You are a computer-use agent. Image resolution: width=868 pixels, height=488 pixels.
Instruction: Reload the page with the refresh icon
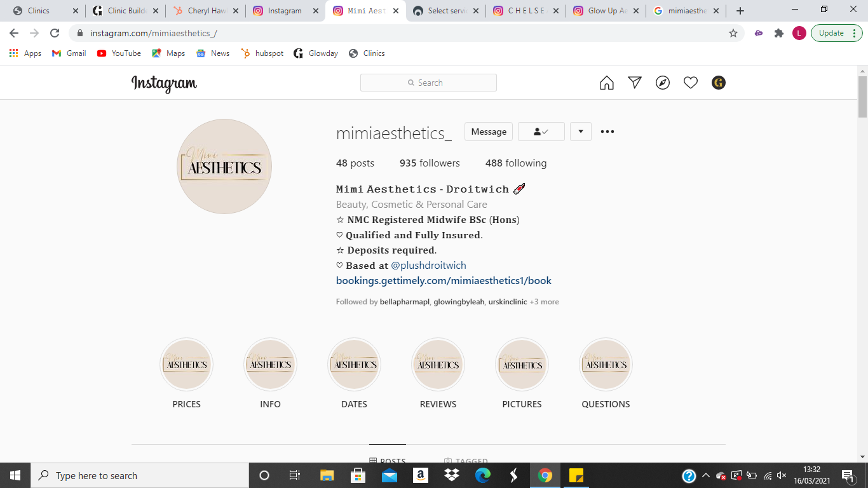[x=55, y=33]
